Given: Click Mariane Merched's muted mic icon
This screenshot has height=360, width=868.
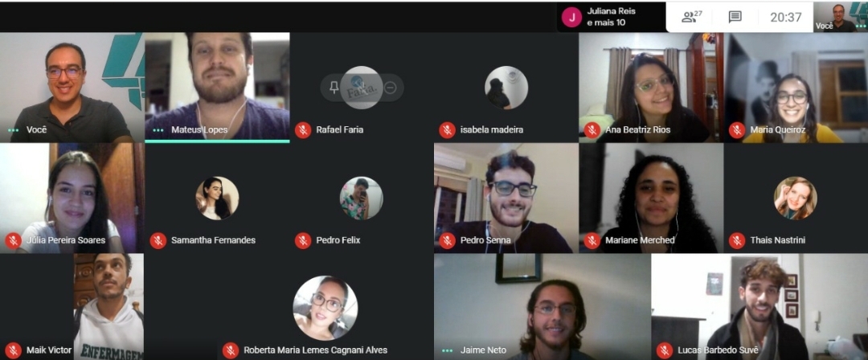Looking at the screenshot, I should (592, 240).
